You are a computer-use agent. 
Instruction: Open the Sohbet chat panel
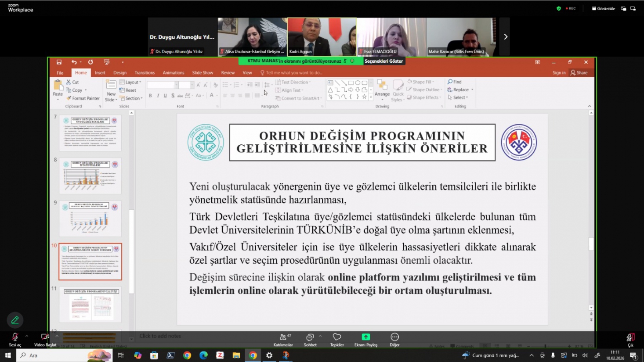click(310, 339)
